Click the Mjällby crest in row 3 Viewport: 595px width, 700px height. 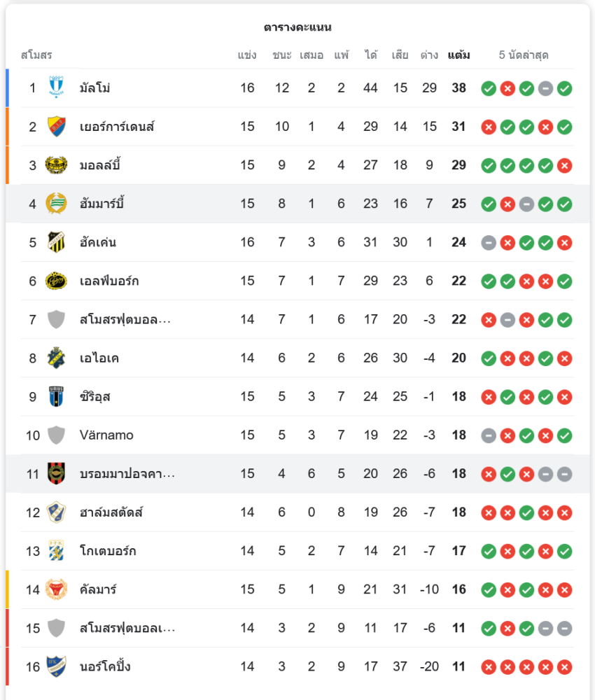(x=56, y=165)
